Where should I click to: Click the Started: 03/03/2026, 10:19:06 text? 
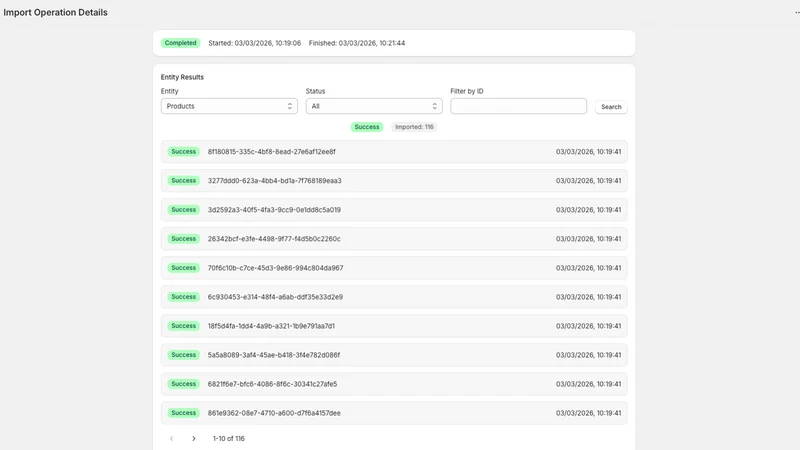click(x=255, y=43)
